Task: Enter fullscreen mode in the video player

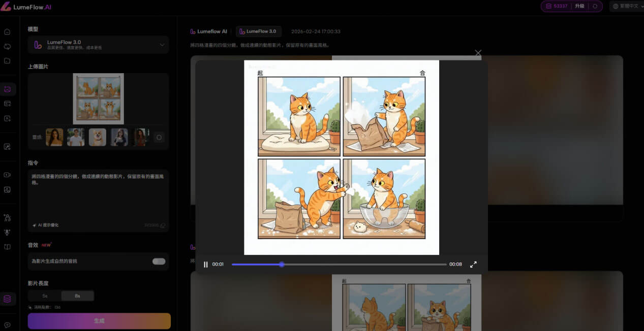Action: click(473, 264)
